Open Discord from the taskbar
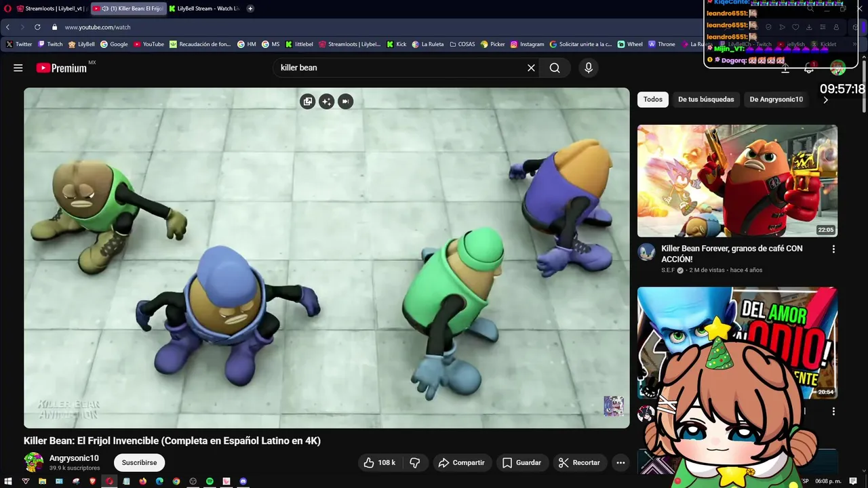The width and height of the screenshot is (868, 488). point(243,481)
